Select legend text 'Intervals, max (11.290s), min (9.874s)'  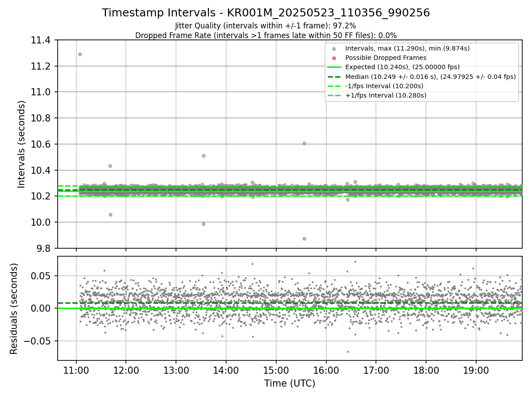(x=407, y=48)
